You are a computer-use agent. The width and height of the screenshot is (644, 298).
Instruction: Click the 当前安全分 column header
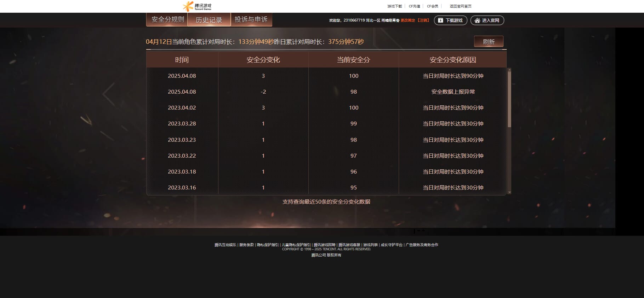[354, 60]
